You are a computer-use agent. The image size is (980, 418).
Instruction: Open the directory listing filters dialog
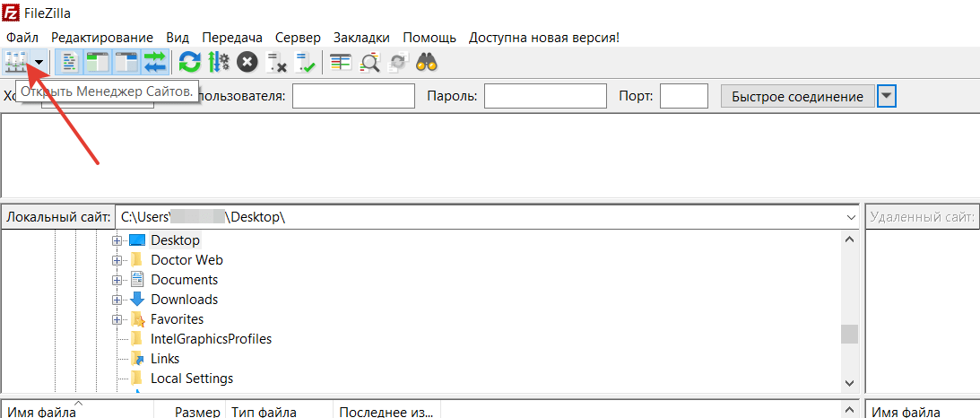[342, 62]
